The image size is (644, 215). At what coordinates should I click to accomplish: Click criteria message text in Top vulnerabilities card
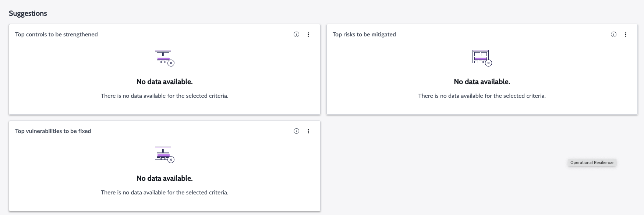(x=164, y=193)
